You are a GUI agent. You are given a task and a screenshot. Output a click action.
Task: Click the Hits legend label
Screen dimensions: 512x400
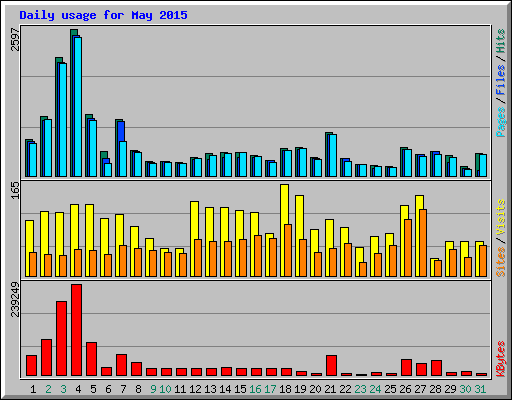click(x=500, y=41)
